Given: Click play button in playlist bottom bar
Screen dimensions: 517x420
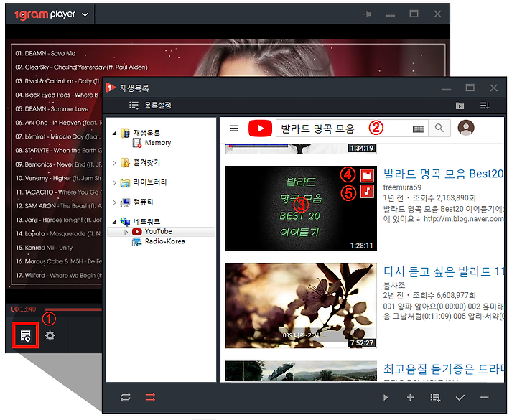Looking at the screenshot, I should 386,398.
